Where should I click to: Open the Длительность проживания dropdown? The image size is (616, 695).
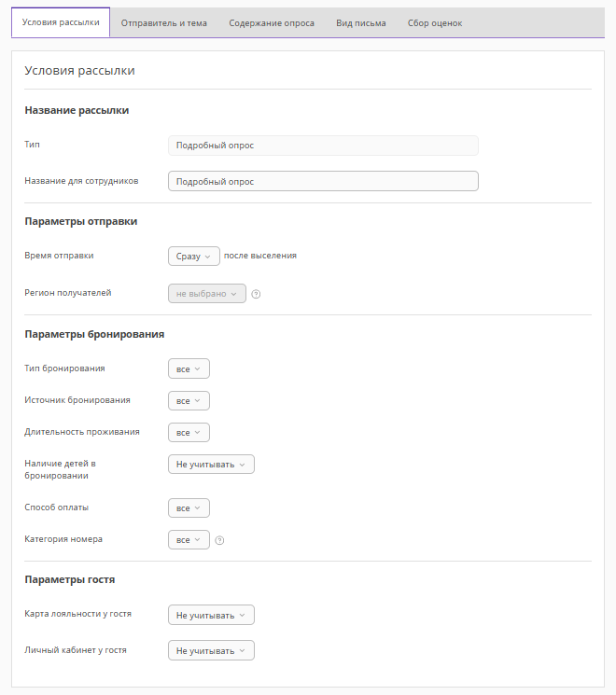(x=189, y=433)
